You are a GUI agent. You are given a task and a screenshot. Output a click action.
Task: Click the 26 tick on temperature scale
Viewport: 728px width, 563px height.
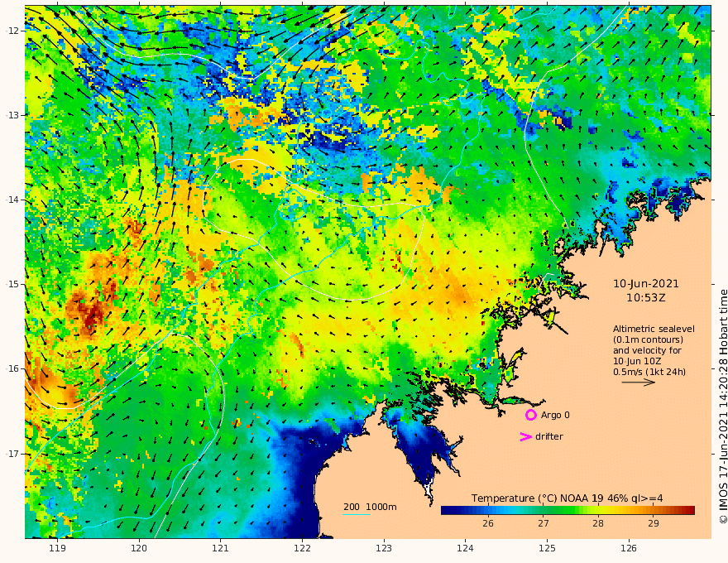[x=487, y=523]
